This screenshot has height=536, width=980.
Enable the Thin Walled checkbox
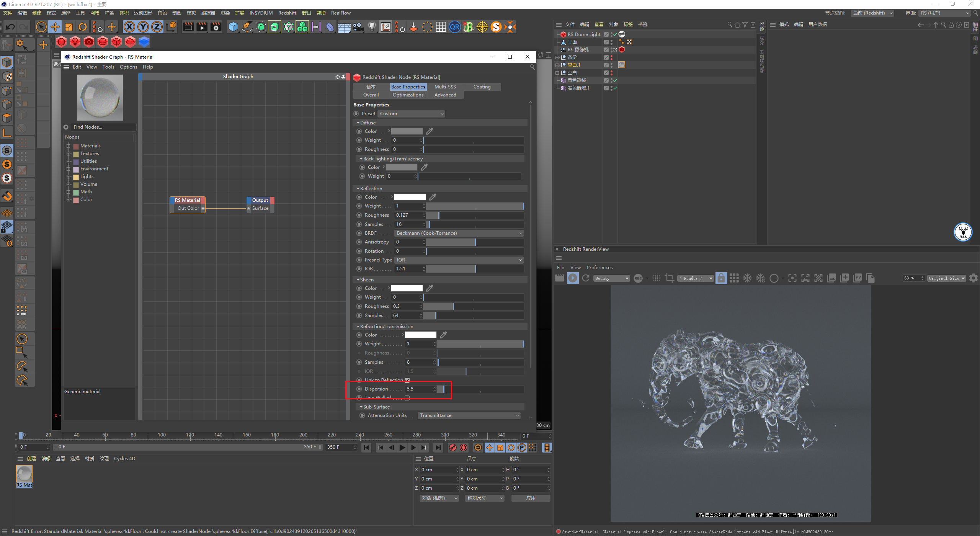pyautogui.click(x=407, y=398)
